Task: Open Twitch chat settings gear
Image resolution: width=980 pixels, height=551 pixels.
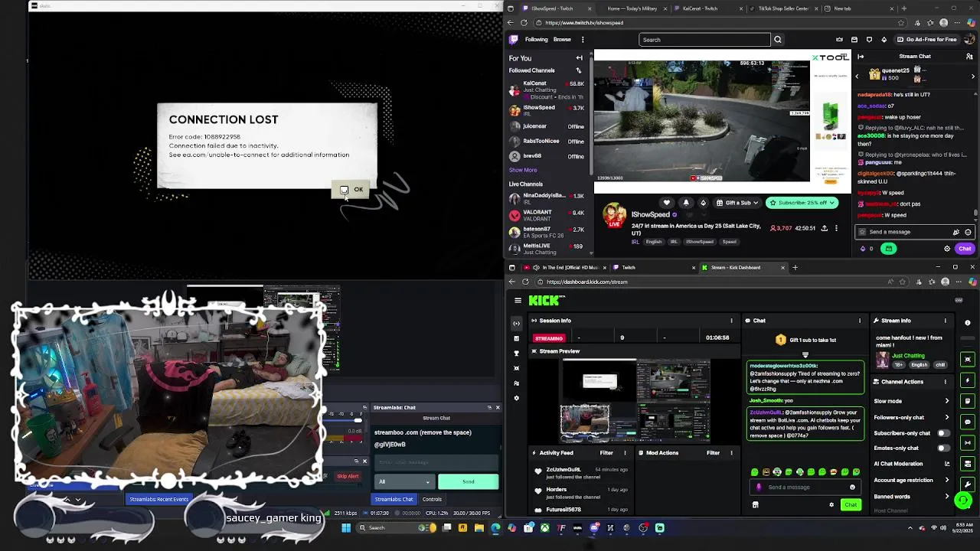Action: (947, 249)
